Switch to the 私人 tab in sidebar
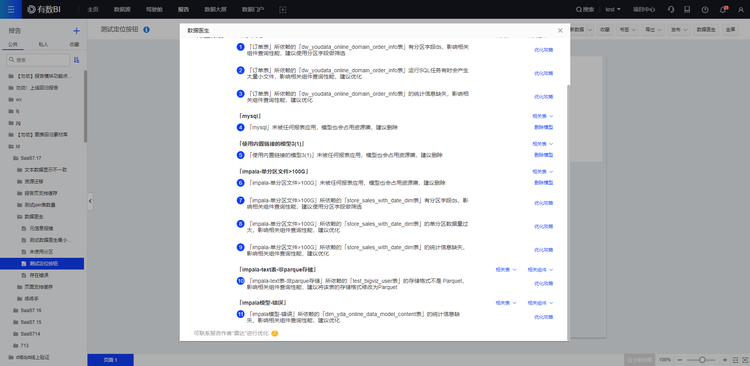 (x=44, y=44)
